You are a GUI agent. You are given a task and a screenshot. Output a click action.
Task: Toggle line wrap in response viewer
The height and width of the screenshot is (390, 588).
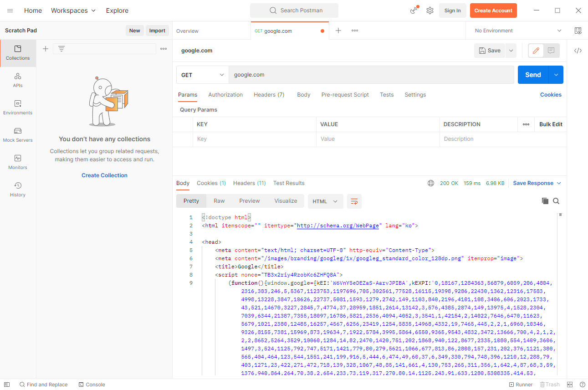[x=354, y=201]
